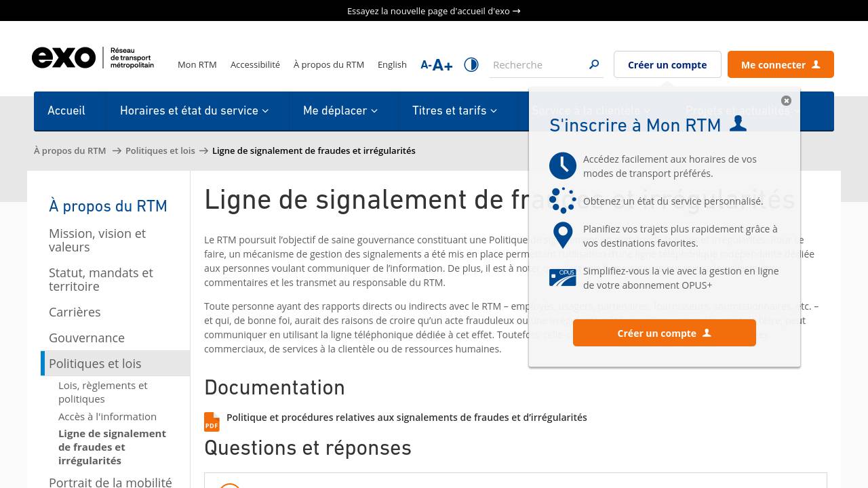This screenshot has width=868, height=488.
Task: Open Statut, mandats et territoire sidebar item
Action: (x=101, y=279)
